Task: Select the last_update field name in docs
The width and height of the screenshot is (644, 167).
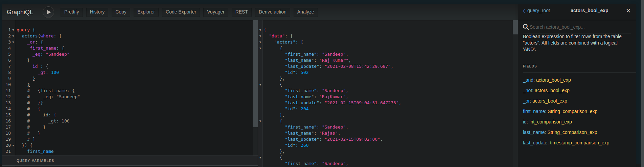Action: [x=535, y=143]
